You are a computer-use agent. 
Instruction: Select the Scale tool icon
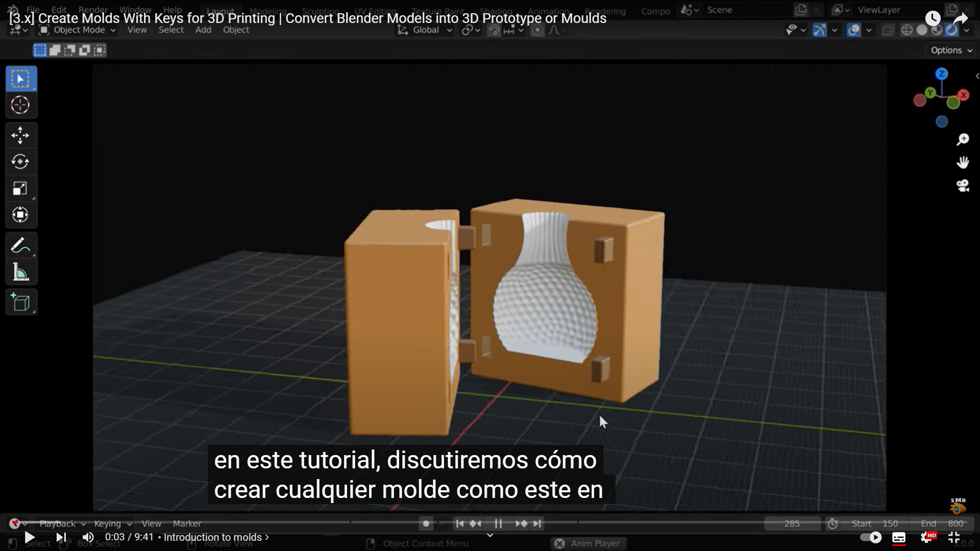(x=20, y=188)
